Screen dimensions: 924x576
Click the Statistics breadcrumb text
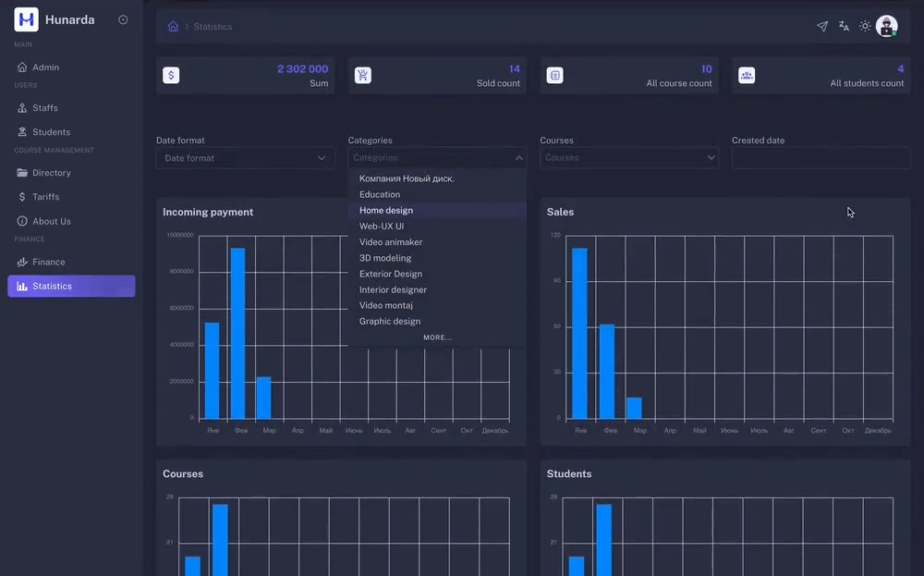click(x=213, y=27)
